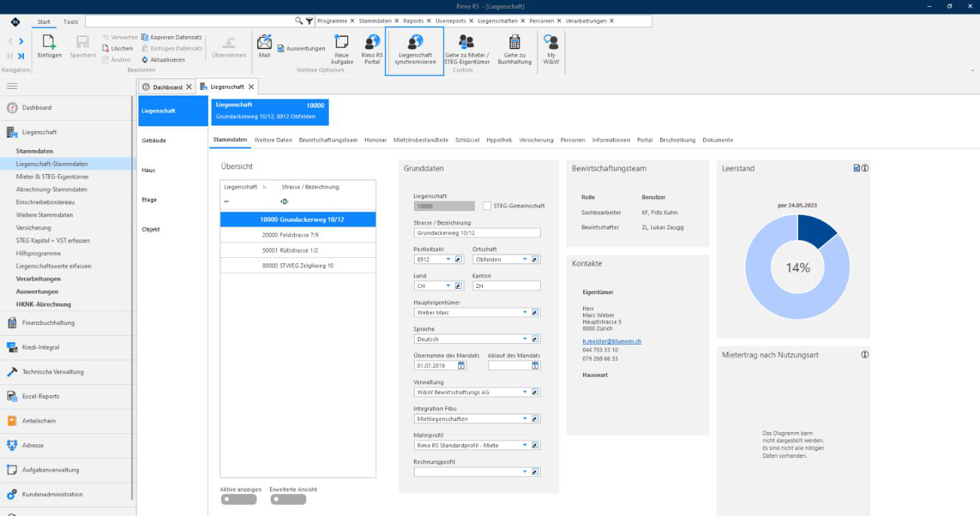Select Objekt in the level navigation
The width and height of the screenshot is (980, 516).
point(151,229)
